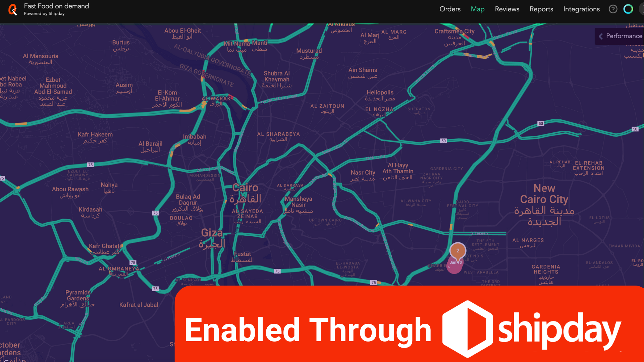Expand the delivery cluster marker near Cairo

[458, 251]
